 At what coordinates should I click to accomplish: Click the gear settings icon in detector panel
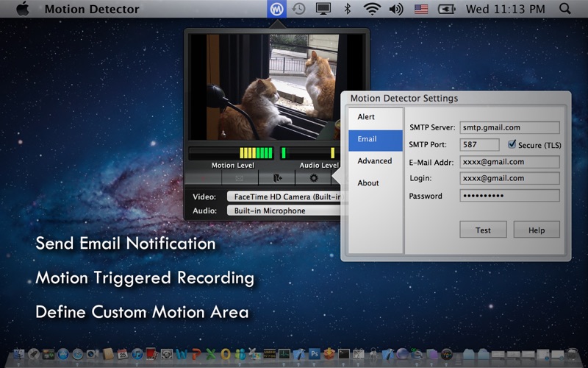tap(314, 178)
